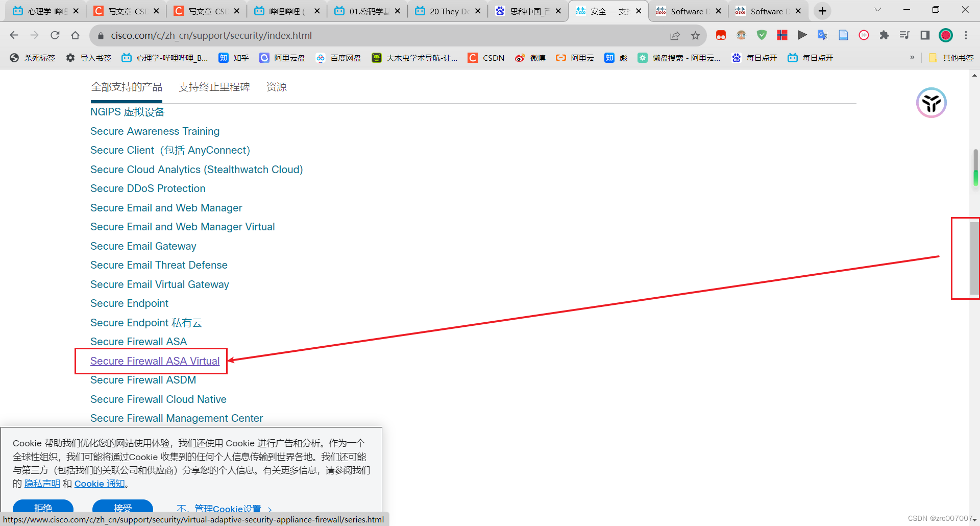The image size is (980, 526).
Task: Click the floating assistant icon at the right
Action: tap(932, 103)
